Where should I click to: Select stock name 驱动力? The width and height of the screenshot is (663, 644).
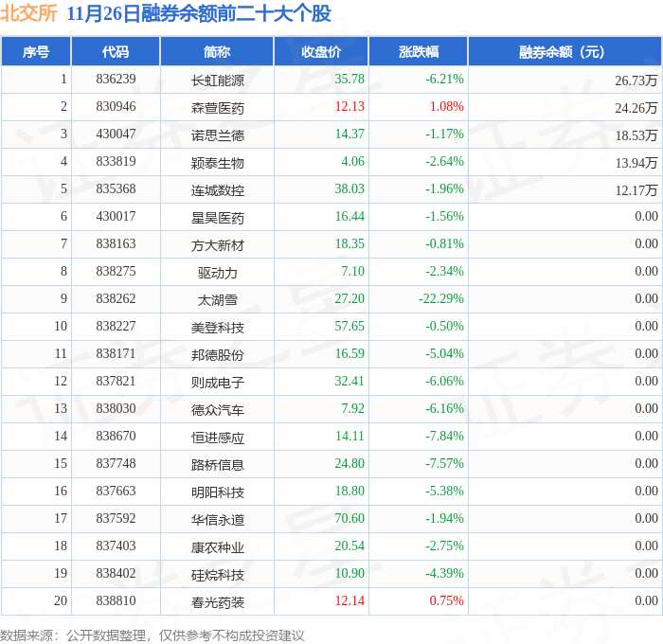[217, 273]
